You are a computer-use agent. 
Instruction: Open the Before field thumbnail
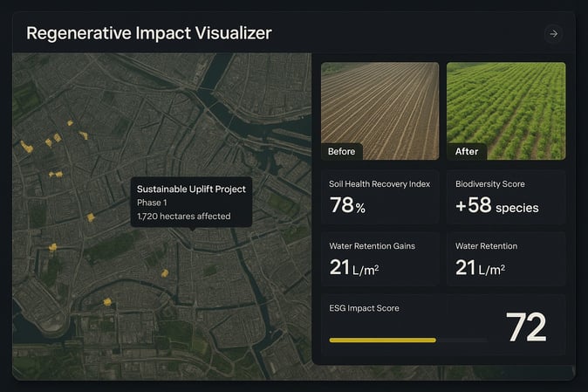tap(379, 111)
